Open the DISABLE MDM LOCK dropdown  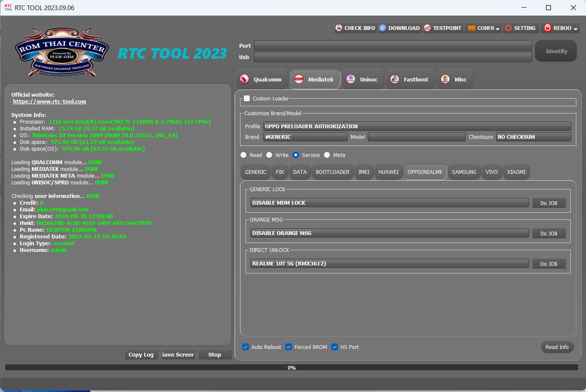tap(390, 203)
